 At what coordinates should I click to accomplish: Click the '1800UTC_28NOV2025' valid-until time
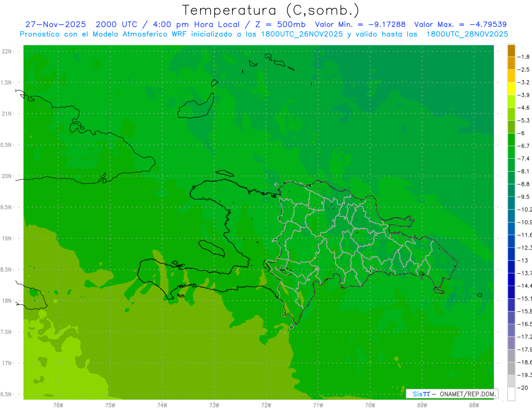tap(467, 34)
